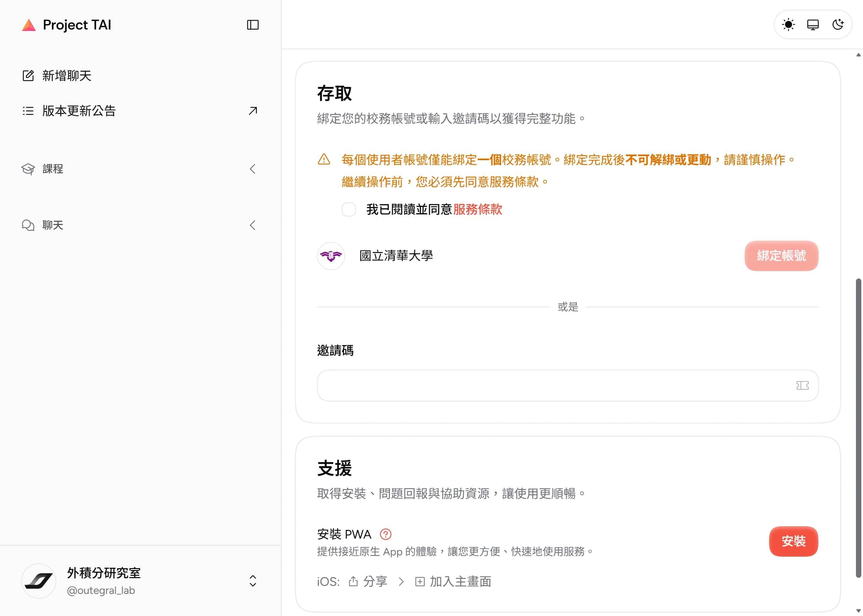Viewport: 863px width, 616px height.
Task: Focus the 邀請碼 input field
Action: (x=568, y=385)
